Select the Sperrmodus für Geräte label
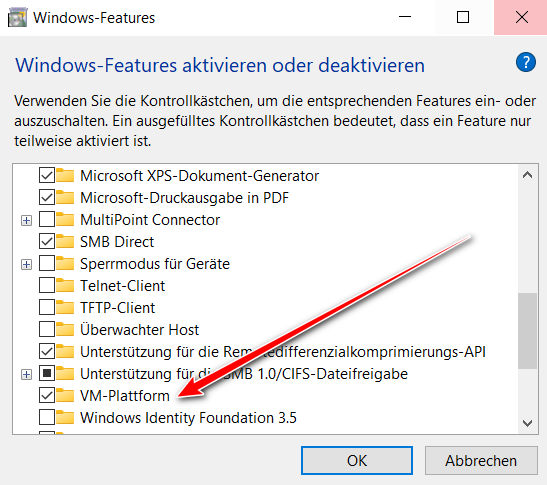 click(155, 263)
